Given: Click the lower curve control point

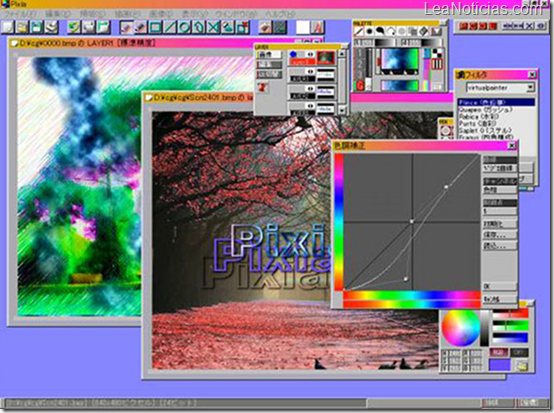Looking at the screenshot, I should tap(406, 279).
